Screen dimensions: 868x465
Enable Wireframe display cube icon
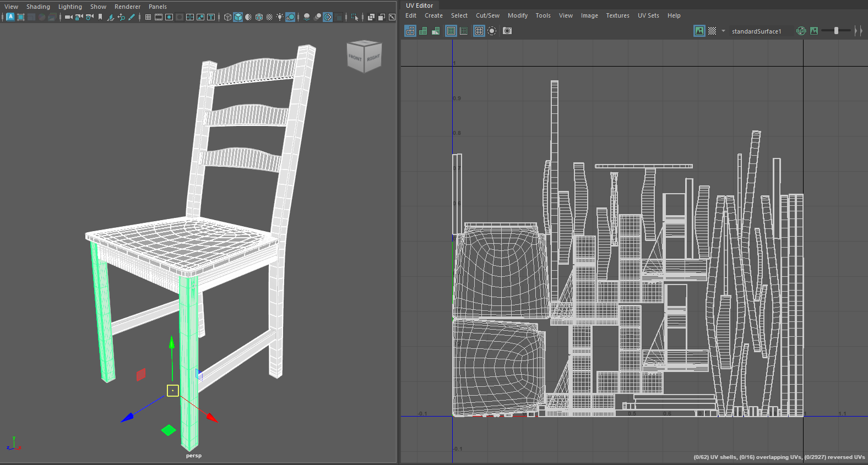227,17
